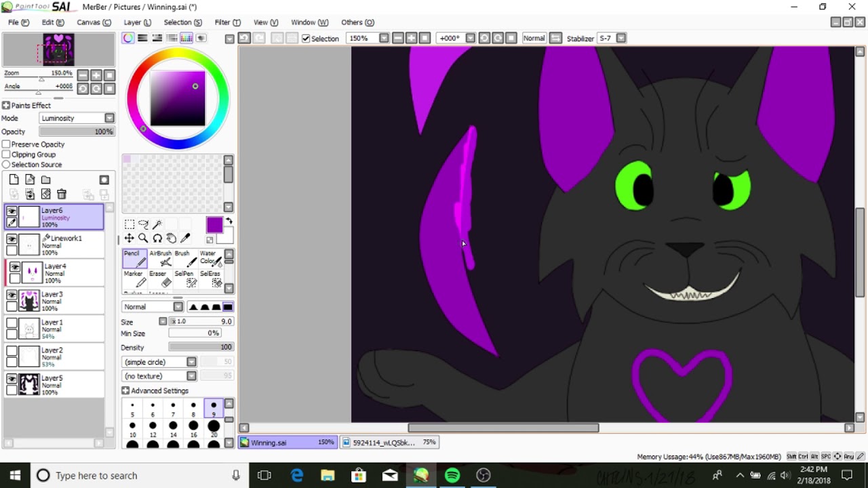868x488 pixels.
Task: Open the brush blend mode Normal dropdown
Action: click(178, 307)
